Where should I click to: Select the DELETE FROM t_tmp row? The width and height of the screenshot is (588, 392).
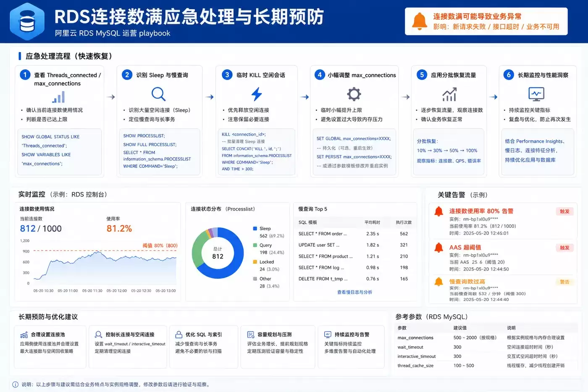click(x=354, y=279)
